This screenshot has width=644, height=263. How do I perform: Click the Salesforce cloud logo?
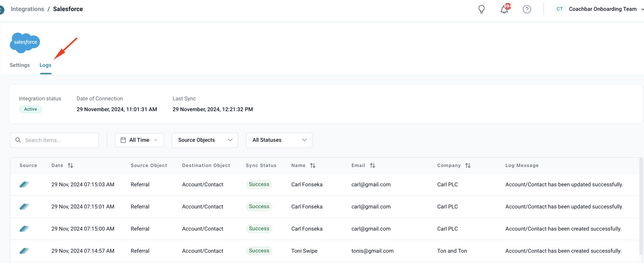click(25, 43)
